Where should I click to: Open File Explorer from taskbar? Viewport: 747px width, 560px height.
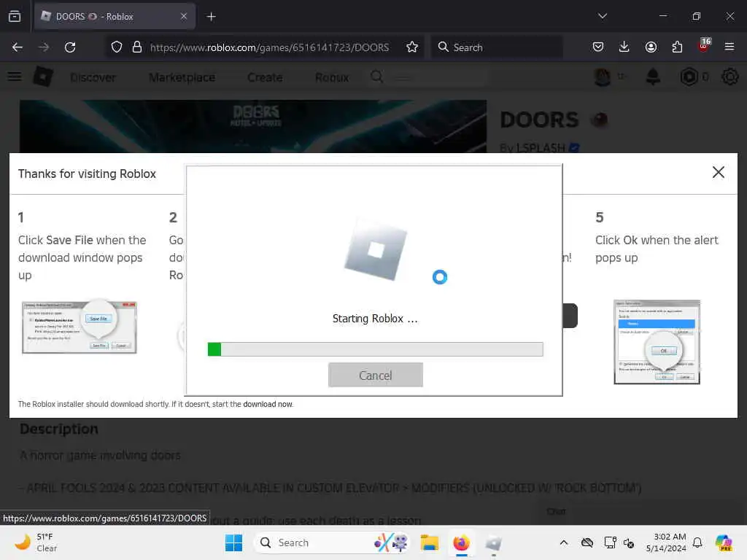[429, 542]
